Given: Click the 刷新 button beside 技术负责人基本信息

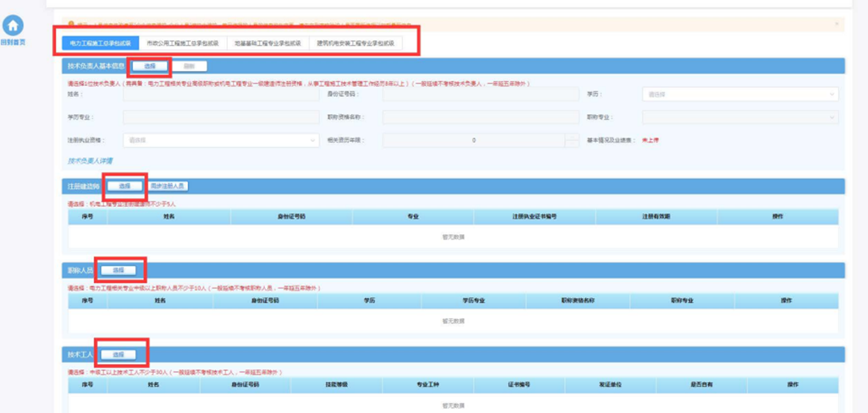Looking at the screenshot, I should click(189, 66).
